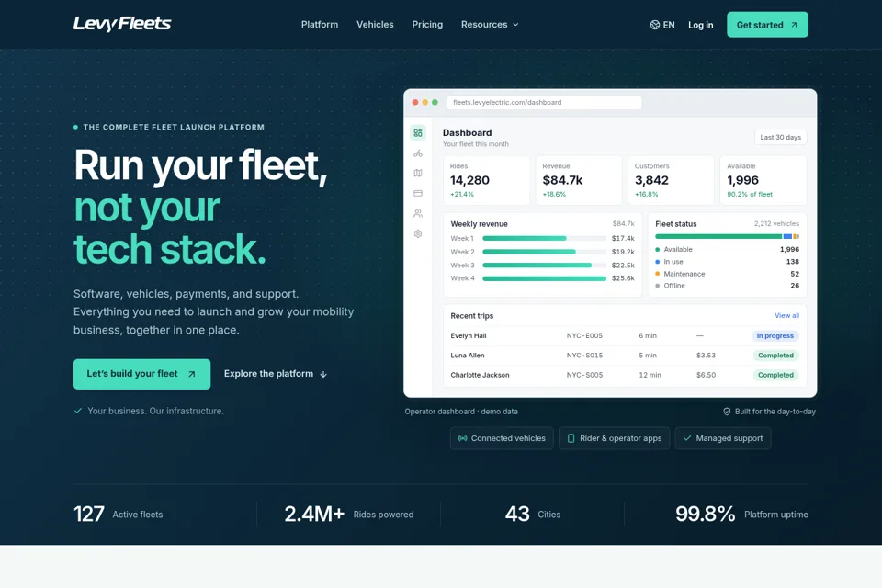Click the In progress status badge

pyautogui.click(x=775, y=336)
